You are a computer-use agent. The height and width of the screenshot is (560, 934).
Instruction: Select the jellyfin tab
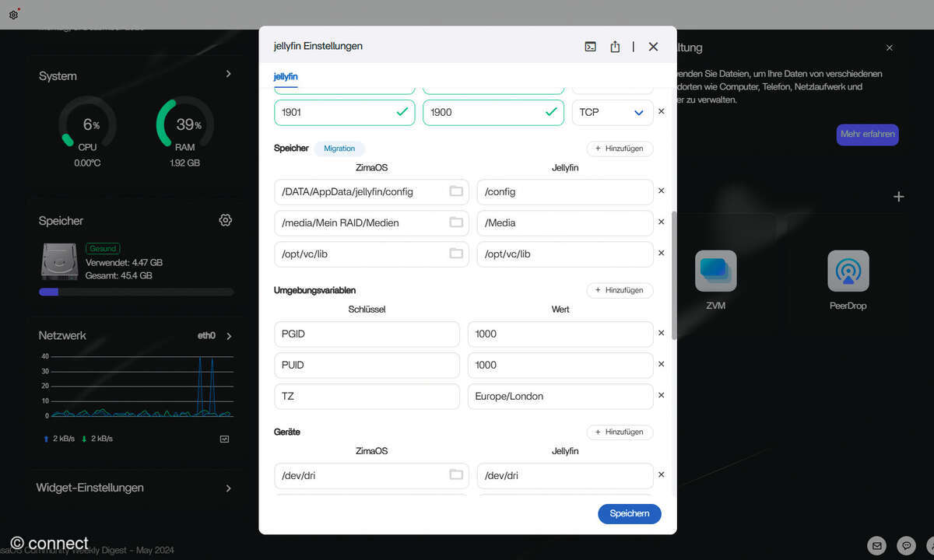[286, 77]
